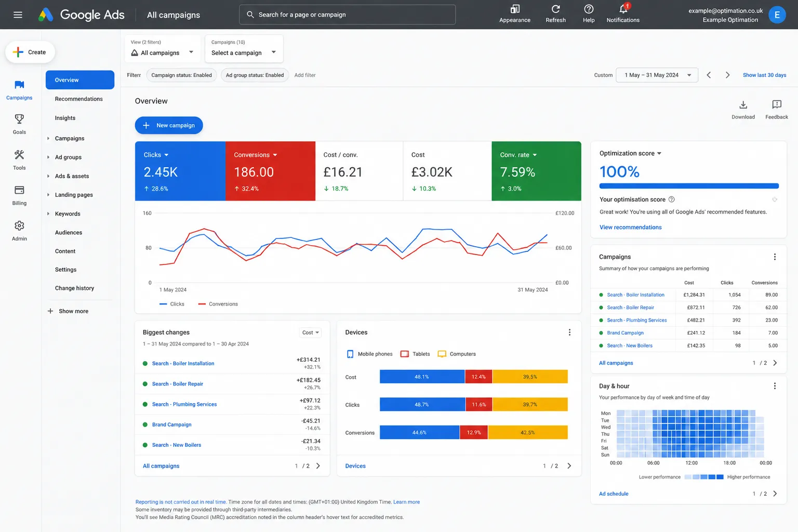
Task: Click the Computers legend swatch
Action: pos(442,354)
